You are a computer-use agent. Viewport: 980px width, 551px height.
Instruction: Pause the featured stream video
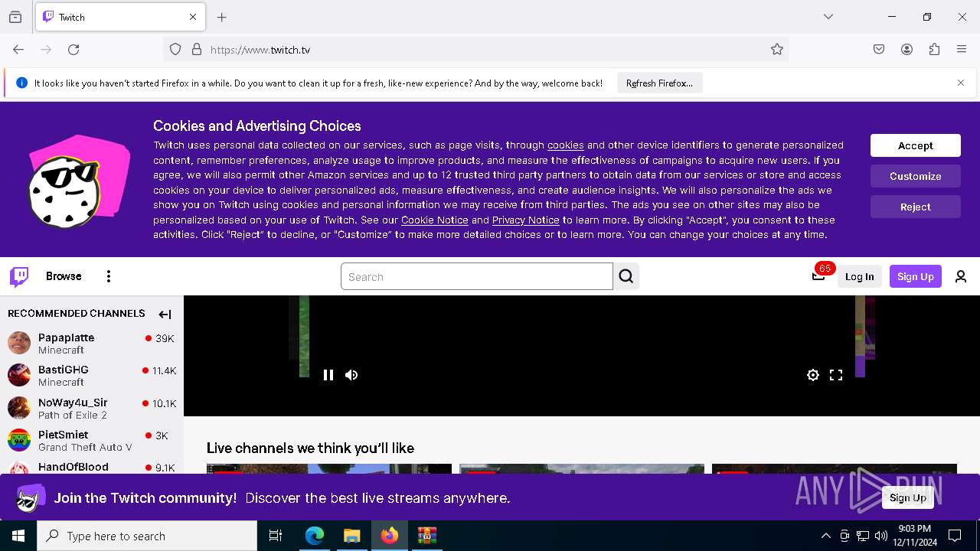[x=328, y=375]
